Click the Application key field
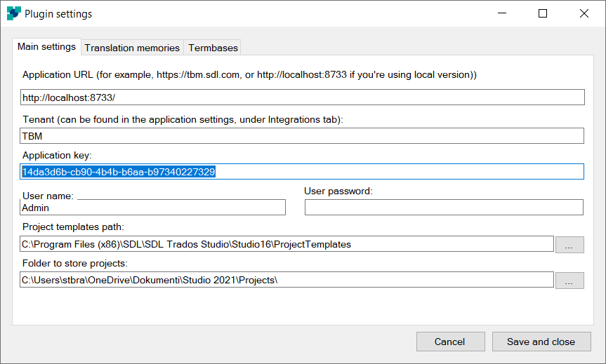The height and width of the screenshot is (364, 606). coord(302,171)
